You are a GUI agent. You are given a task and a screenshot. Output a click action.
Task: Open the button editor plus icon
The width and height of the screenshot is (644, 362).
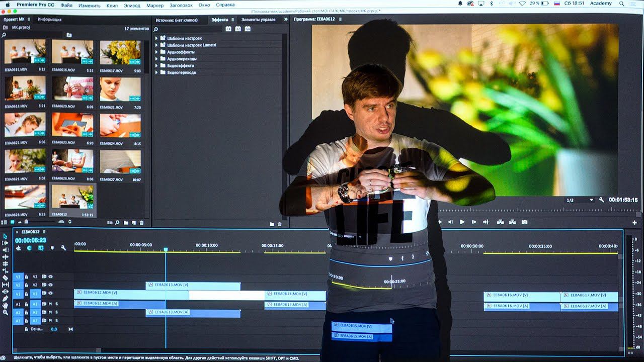(634, 222)
